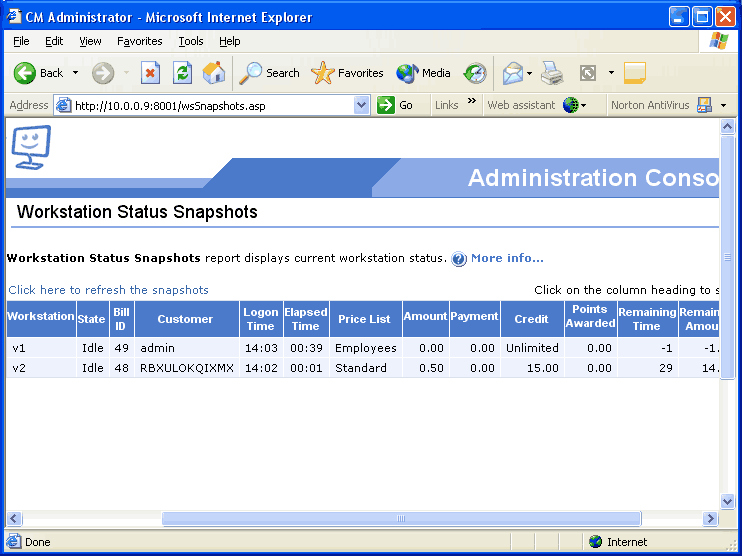This screenshot has height=556, width=742.
Task: Sort by the Price List column heading
Action: [x=364, y=319]
